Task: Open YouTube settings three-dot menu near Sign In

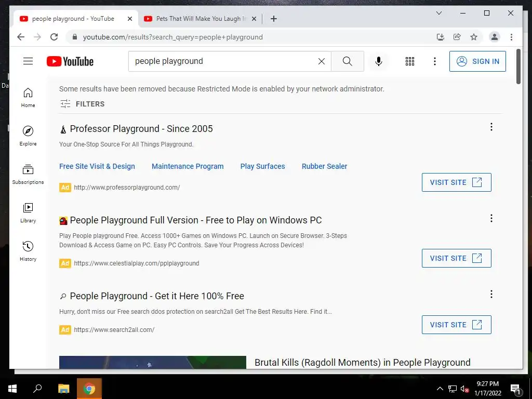Action: [x=435, y=61]
